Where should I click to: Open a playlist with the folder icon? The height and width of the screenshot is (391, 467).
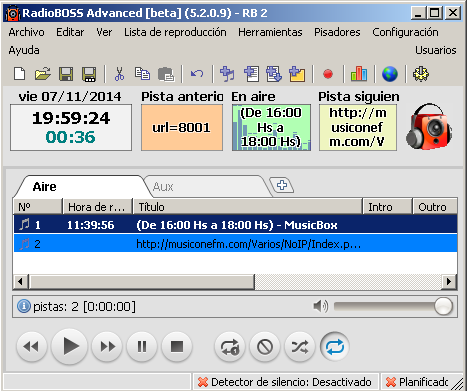click(x=43, y=74)
